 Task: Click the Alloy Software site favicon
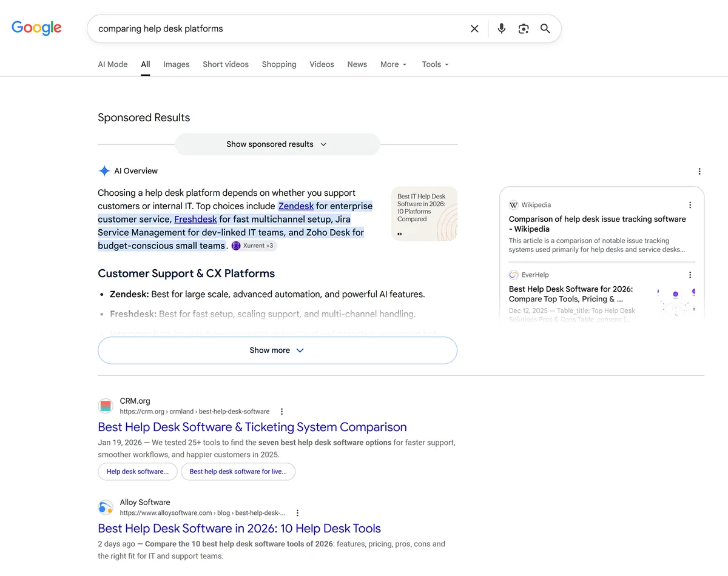click(x=106, y=507)
